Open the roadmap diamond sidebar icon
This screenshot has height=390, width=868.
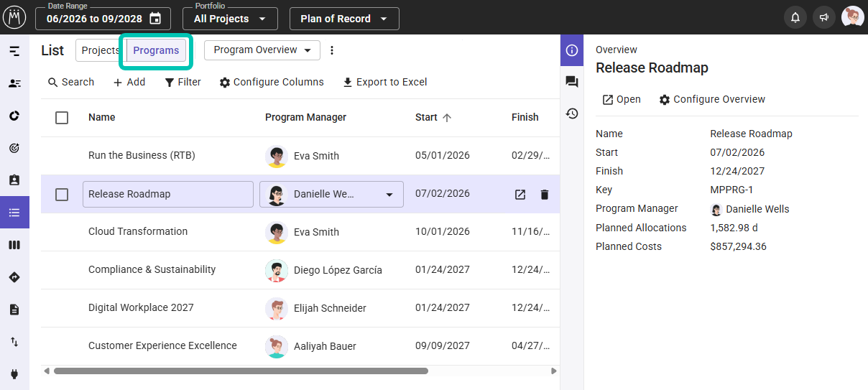click(x=14, y=277)
